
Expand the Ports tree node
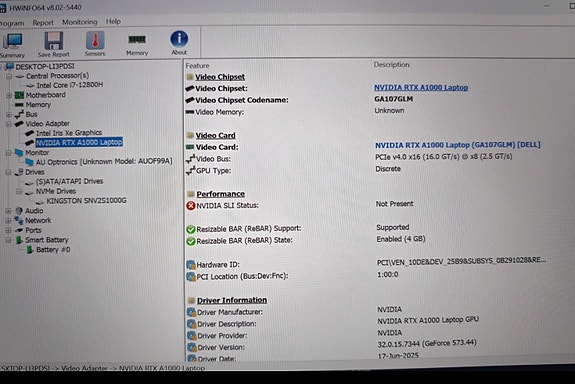click(x=8, y=230)
